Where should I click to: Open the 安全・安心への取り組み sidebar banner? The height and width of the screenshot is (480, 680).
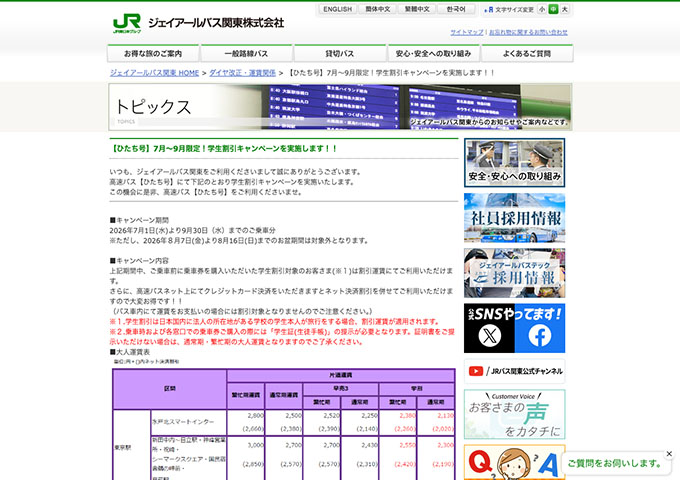[514, 163]
